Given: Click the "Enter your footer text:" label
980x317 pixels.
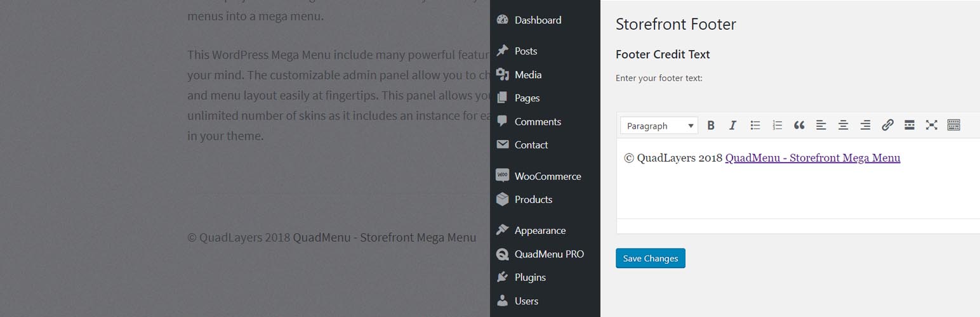Looking at the screenshot, I should point(659,79).
